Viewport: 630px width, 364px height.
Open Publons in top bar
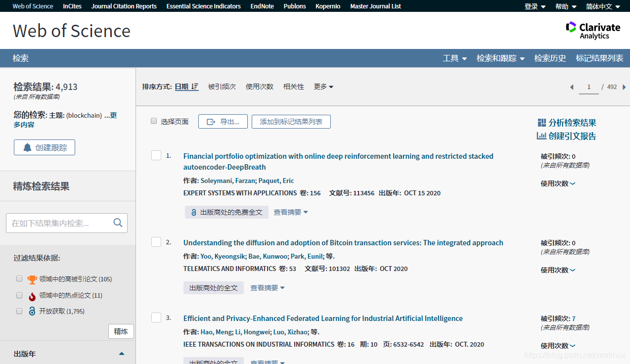click(x=295, y=6)
